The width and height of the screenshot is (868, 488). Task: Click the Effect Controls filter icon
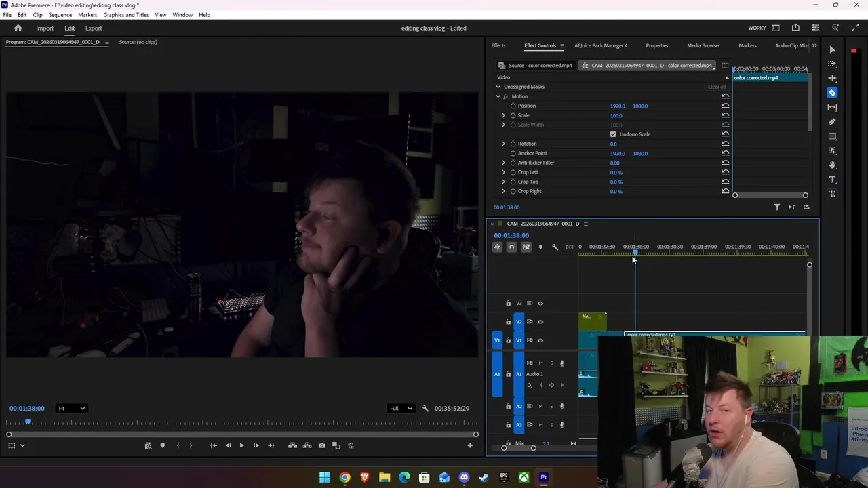pos(777,207)
